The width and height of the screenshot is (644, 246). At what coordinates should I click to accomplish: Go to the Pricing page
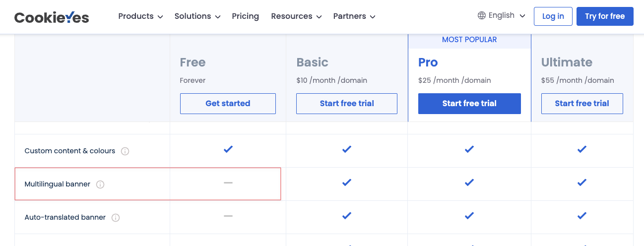click(x=245, y=16)
